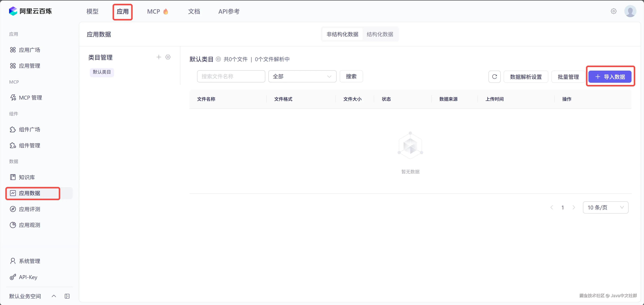The height and width of the screenshot is (305, 644).
Task: Click the refresh icon button
Action: (494, 77)
